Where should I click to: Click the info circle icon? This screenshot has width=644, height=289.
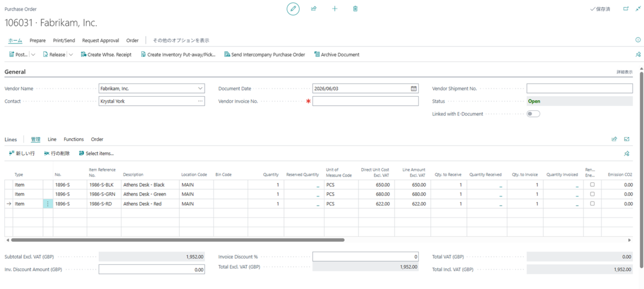coord(638,40)
